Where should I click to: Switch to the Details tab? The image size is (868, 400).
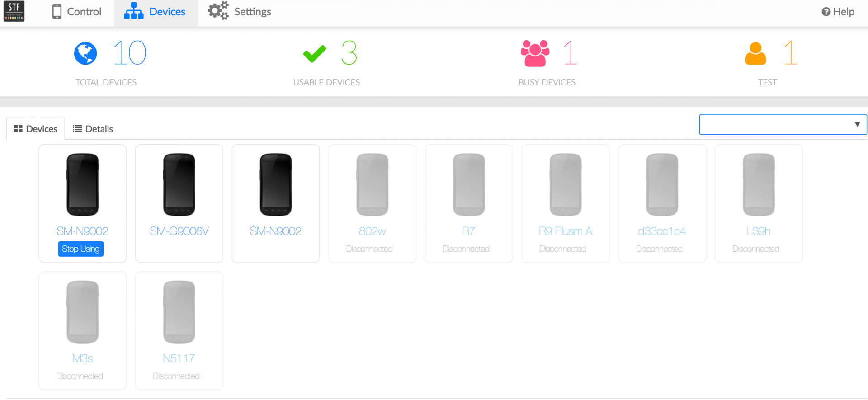93,129
